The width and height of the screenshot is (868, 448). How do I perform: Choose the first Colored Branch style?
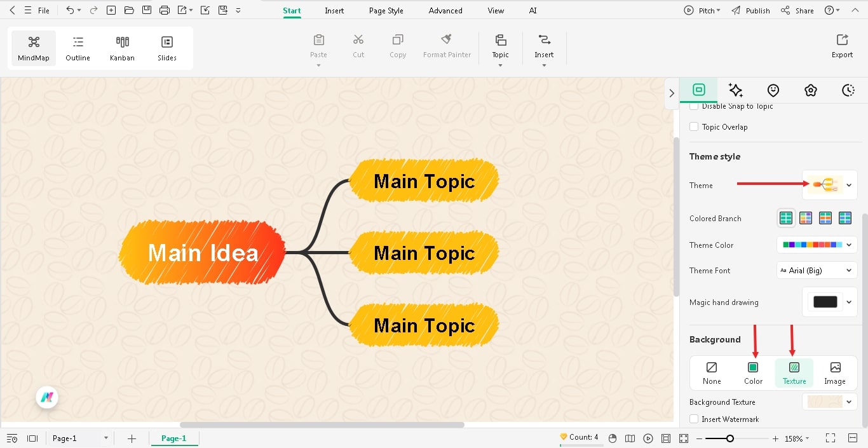[x=786, y=218]
